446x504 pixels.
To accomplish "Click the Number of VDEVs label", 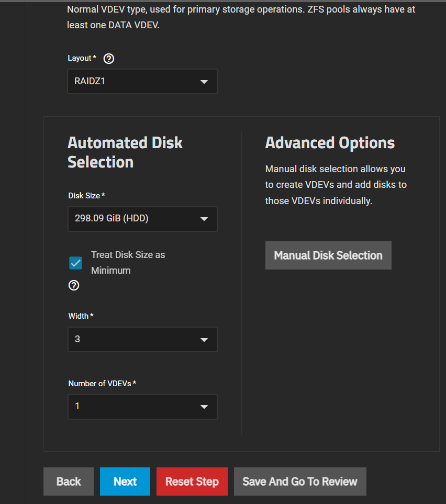I will tap(102, 384).
